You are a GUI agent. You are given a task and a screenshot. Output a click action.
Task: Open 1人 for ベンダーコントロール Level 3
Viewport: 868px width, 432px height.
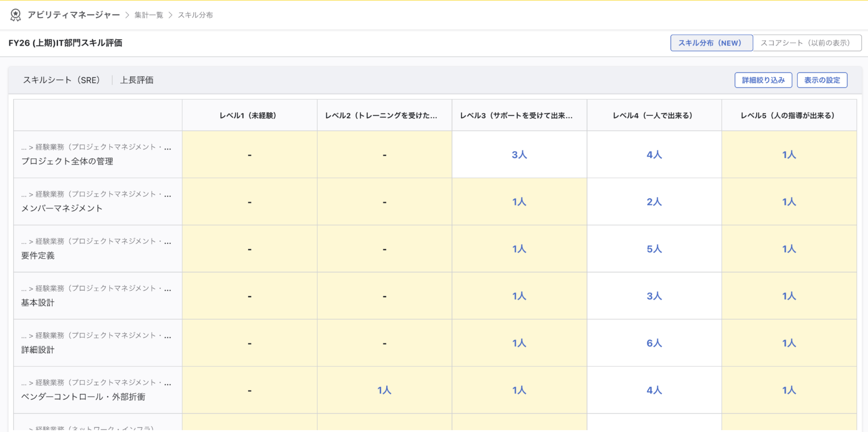coord(519,390)
